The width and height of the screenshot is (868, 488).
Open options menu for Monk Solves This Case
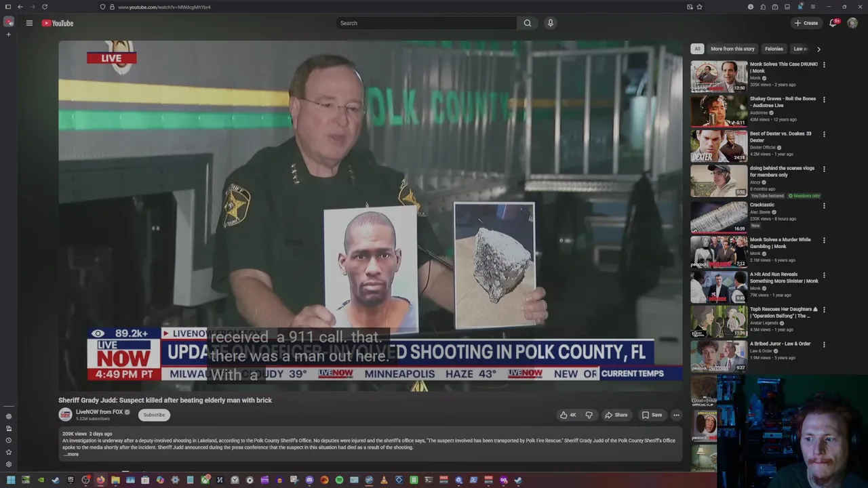[x=824, y=64]
